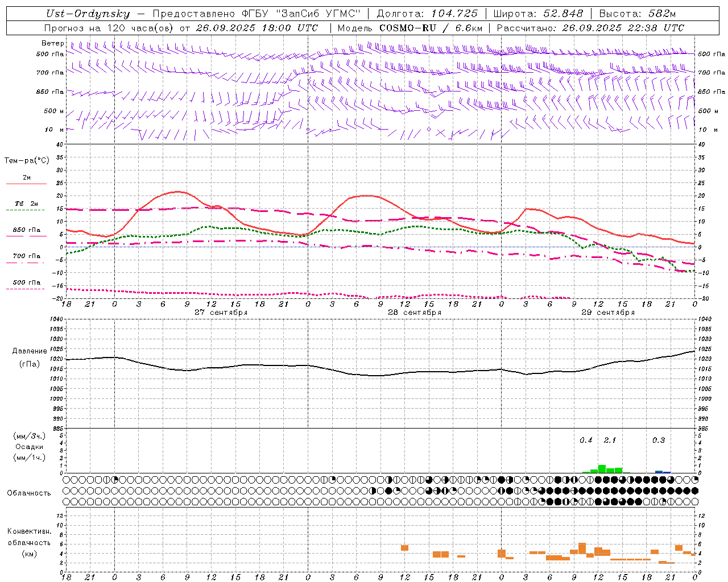Viewport: 728px width, 582px height.
Task: Click the Облачность cloudiness row label
Action: tap(29, 493)
